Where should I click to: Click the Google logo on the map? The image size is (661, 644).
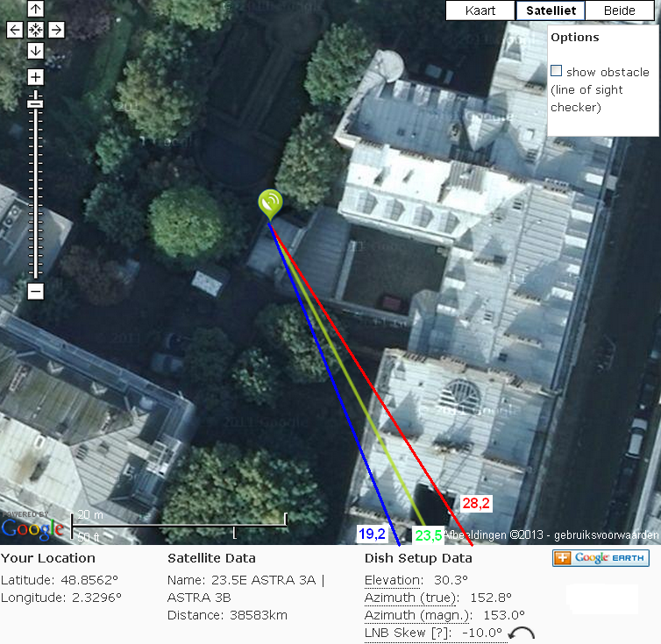(x=32, y=529)
